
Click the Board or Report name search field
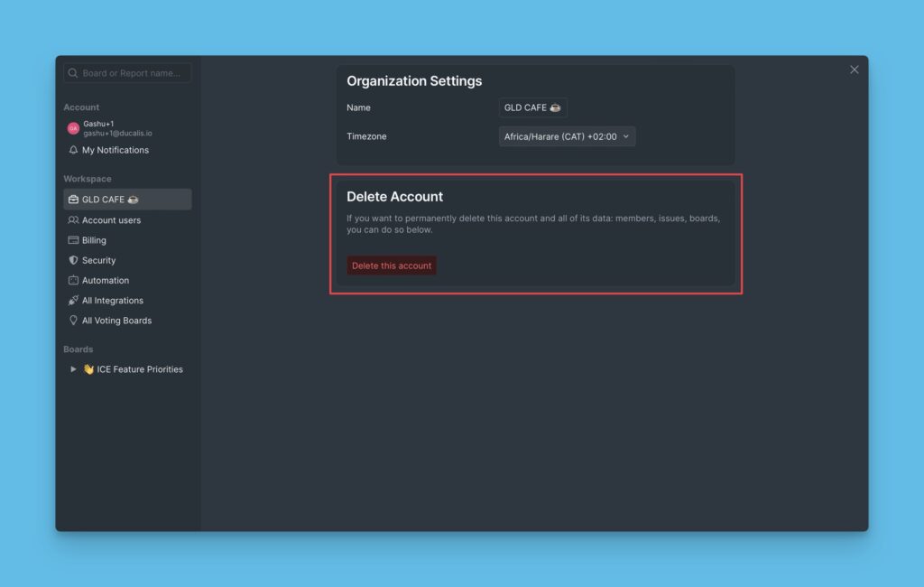click(x=127, y=73)
